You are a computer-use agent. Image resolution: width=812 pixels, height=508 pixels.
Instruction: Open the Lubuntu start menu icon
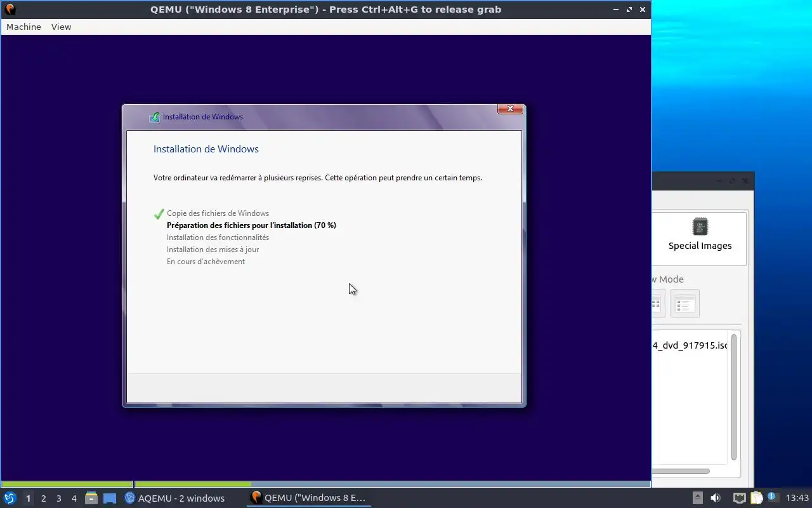point(10,498)
